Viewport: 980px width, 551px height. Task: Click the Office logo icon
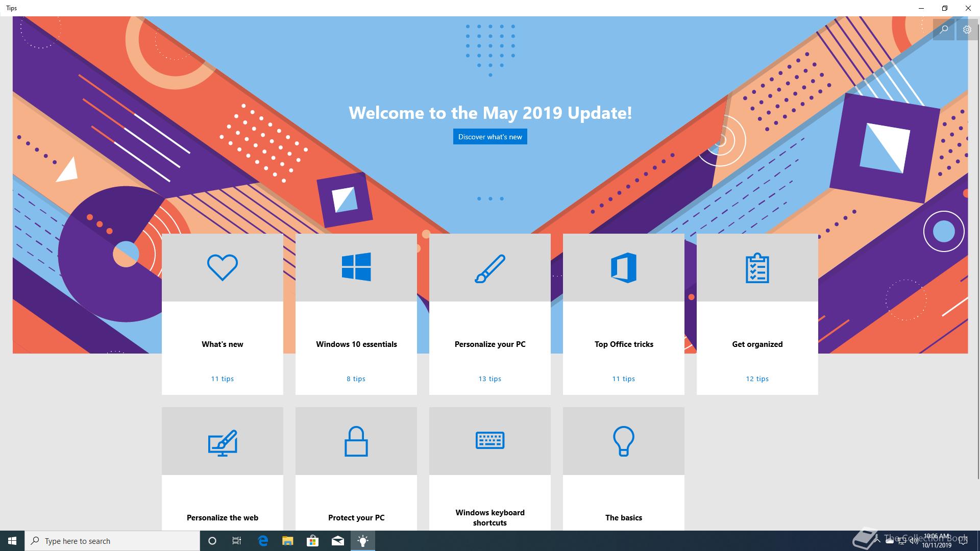(x=624, y=267)
